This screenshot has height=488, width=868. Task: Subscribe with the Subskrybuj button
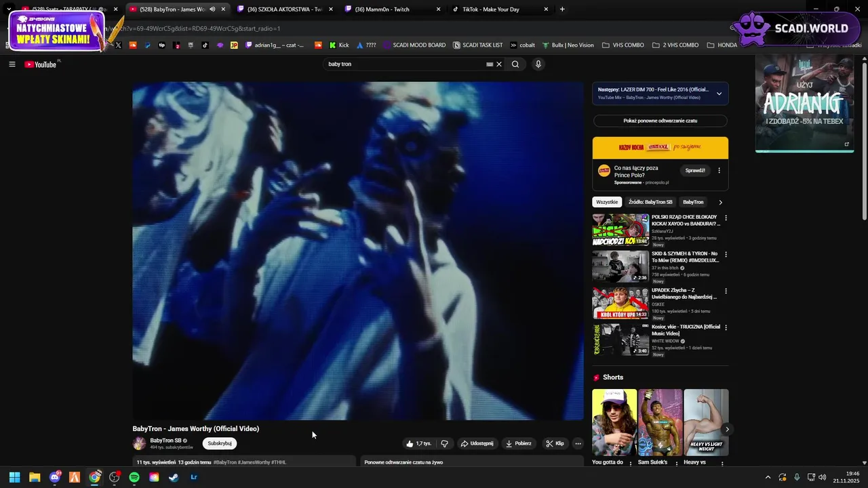(220, 443)
